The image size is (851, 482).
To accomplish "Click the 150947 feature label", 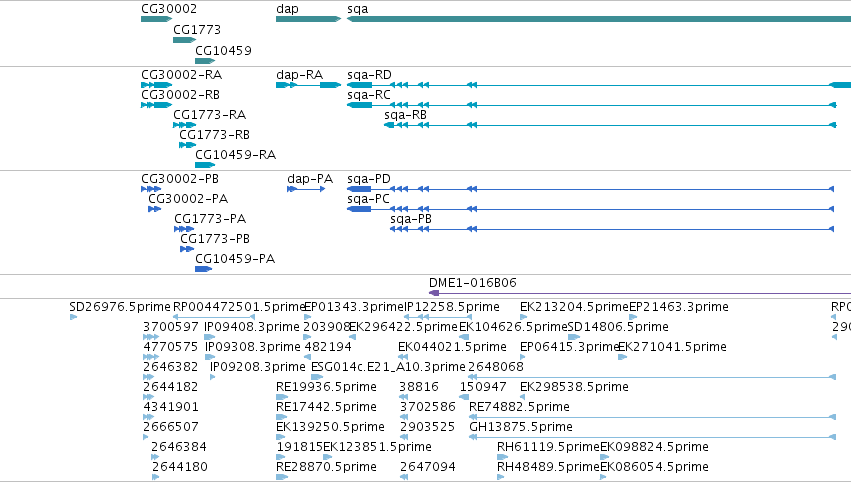I will click(x=483, y=387).
